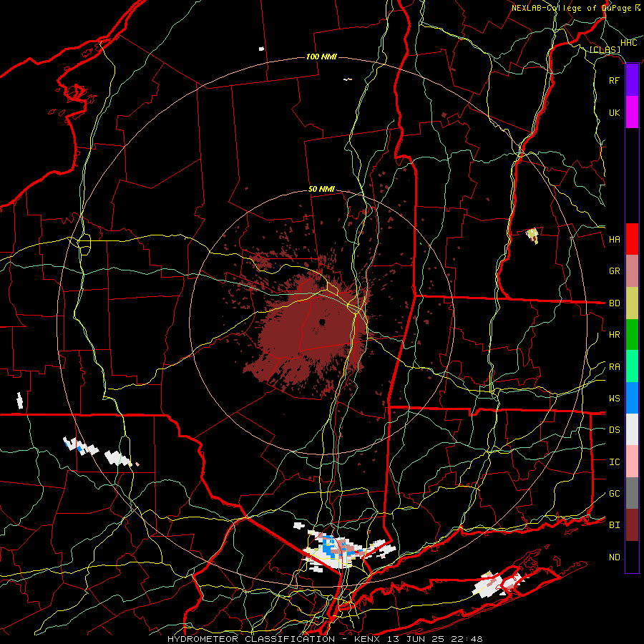Image resolution: width=644 pixels, height=644 pixels.
Task: Click the "UK" legend label
Action: [614, 112]
